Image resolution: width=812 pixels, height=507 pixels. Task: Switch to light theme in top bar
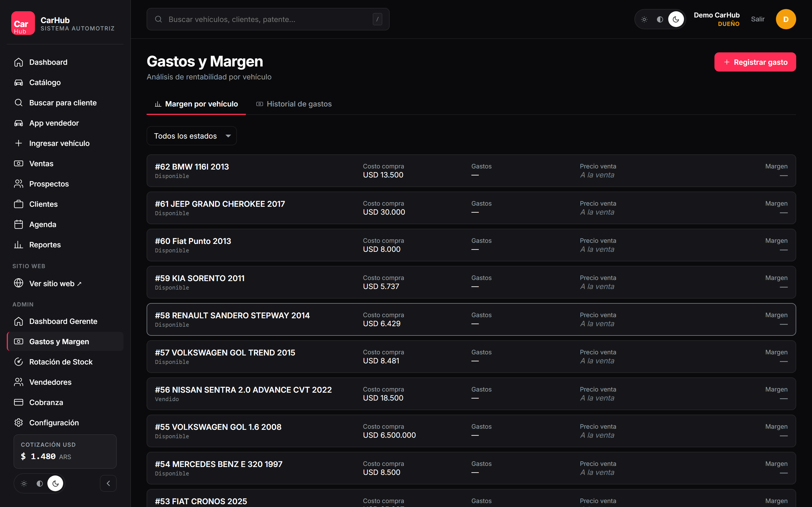(x=644, y=19)
